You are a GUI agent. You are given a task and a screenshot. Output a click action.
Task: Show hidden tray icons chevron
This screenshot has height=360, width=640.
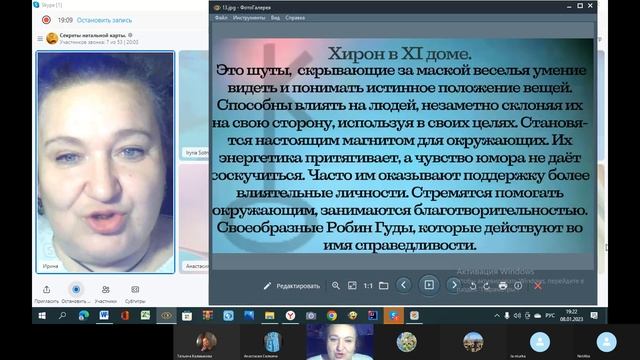[x=497, y=316]
